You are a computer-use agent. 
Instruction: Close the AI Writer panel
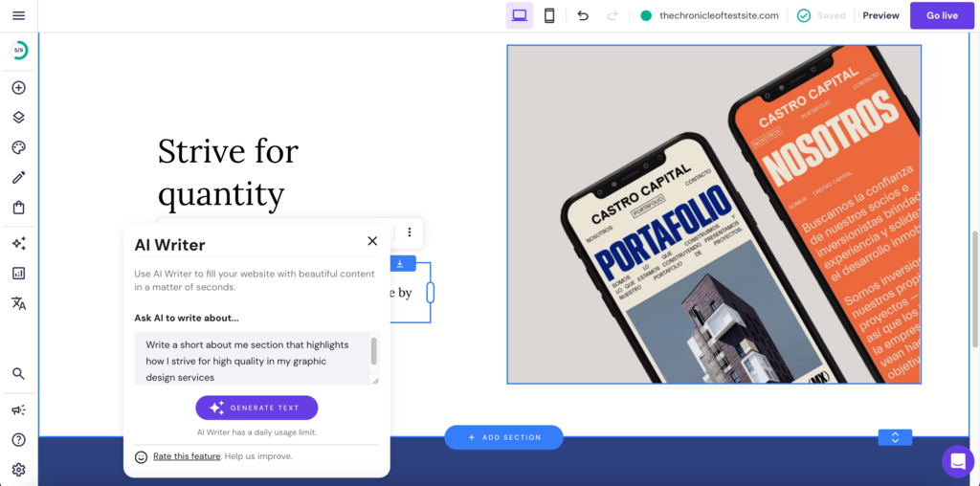pyautogui.click(x=372, y=241)
